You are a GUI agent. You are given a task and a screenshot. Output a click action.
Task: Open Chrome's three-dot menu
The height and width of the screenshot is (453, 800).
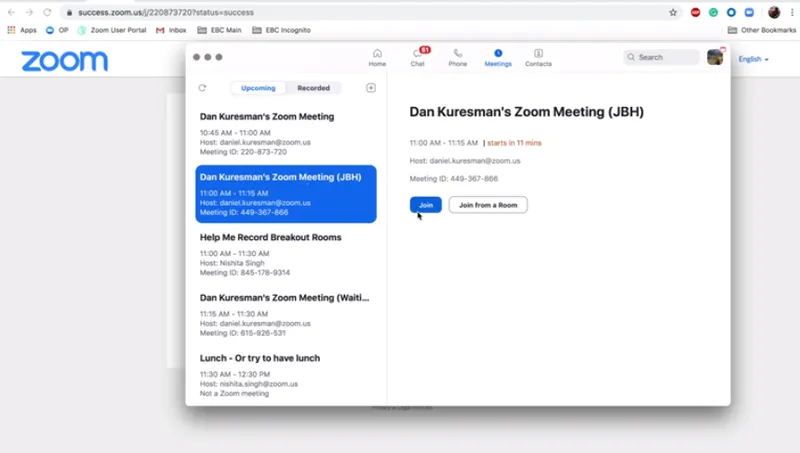point(792,12)
